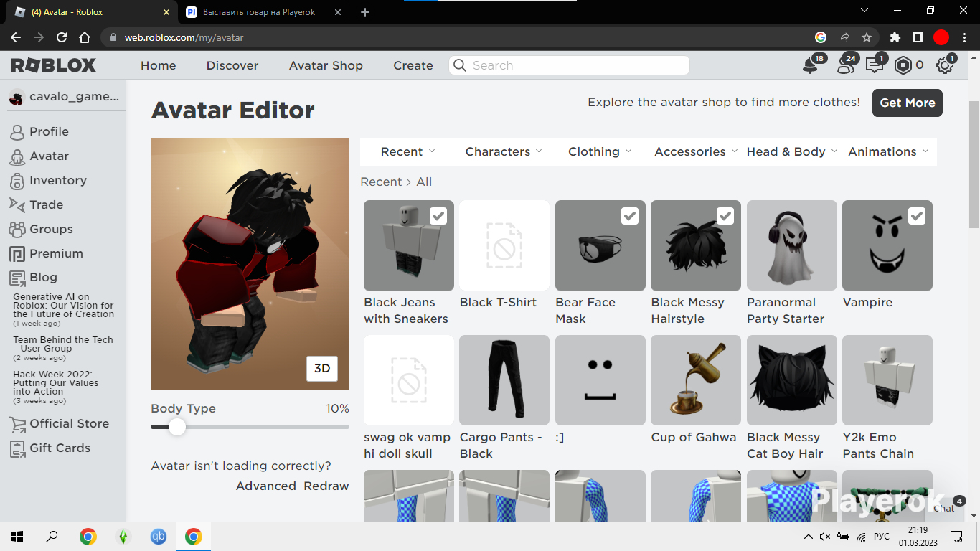Image resolution: width=980 pixels, height=551 pixels.
Task: Click the Roblox search input field
Action: (570, 65)
